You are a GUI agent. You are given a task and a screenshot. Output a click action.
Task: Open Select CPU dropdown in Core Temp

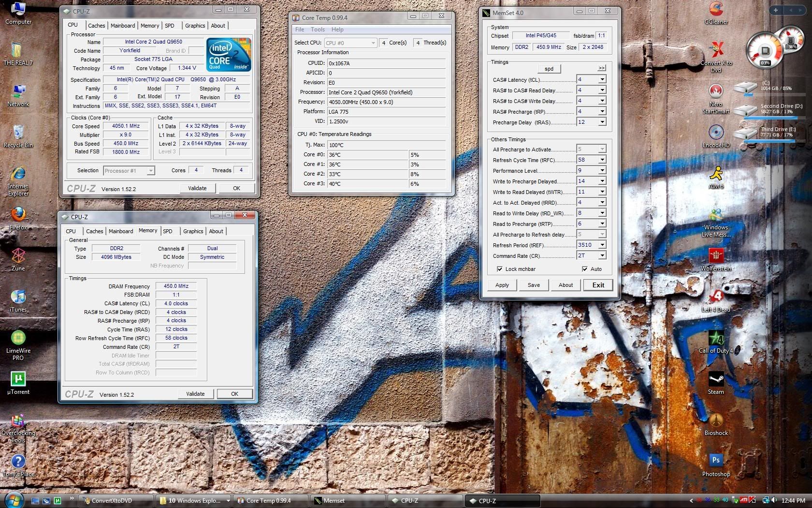350,43
